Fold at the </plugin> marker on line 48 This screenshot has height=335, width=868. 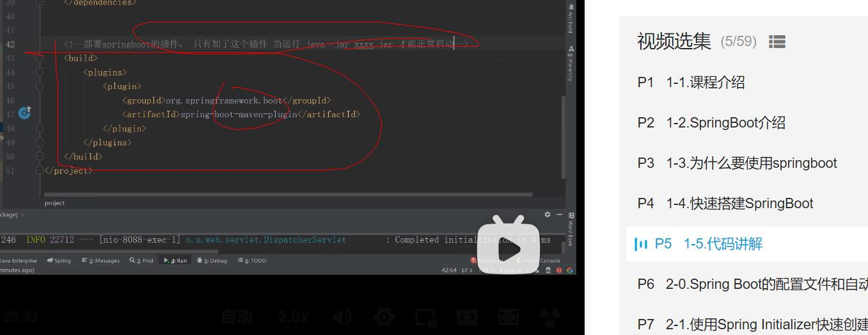click(40, 129)
